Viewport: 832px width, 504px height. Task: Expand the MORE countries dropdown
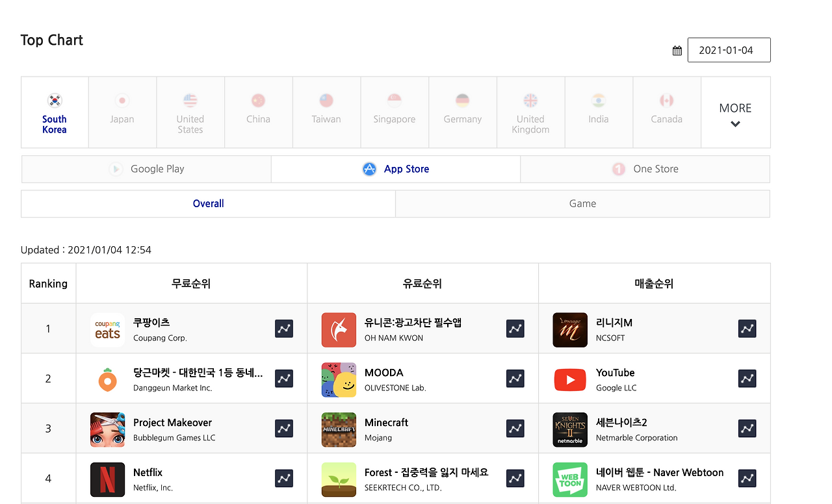click(735, 112)
